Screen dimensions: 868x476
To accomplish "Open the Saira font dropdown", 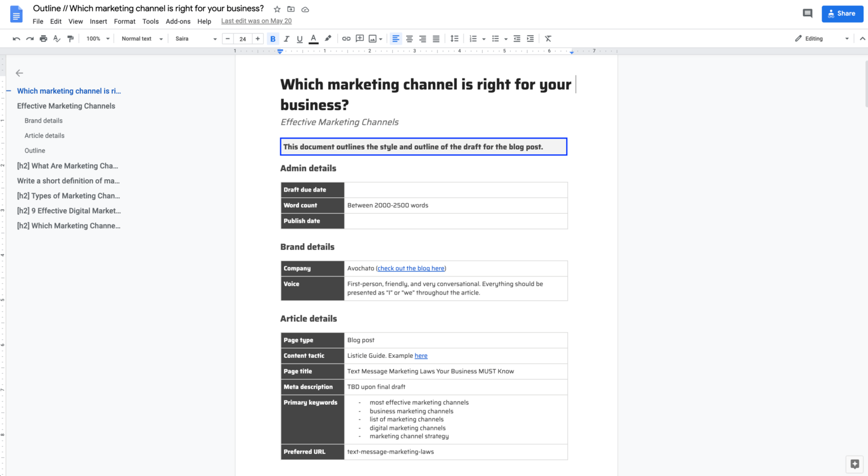I will pos(196,38).
